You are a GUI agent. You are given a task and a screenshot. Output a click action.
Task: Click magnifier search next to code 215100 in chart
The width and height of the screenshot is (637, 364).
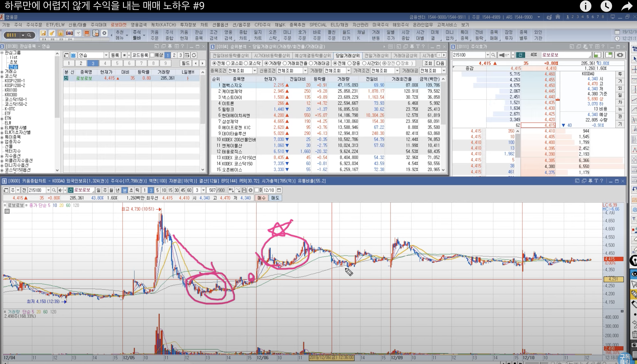click(x=54, y=190)
